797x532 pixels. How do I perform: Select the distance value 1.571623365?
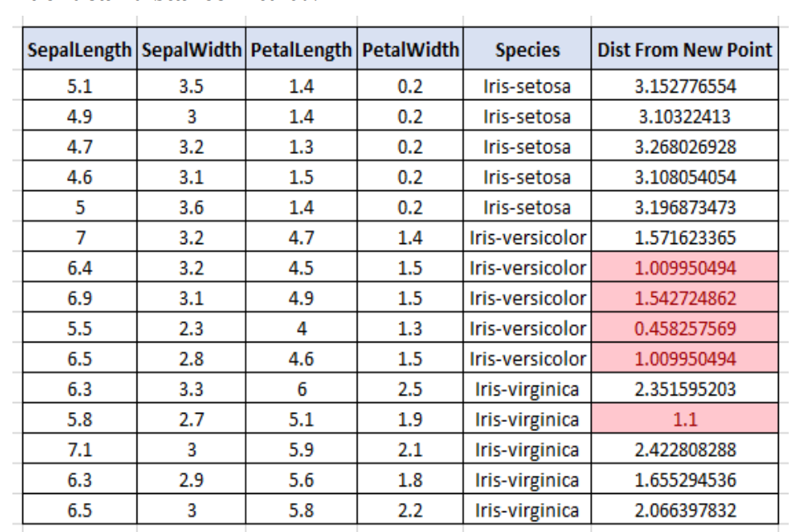(x=684, y=238)
